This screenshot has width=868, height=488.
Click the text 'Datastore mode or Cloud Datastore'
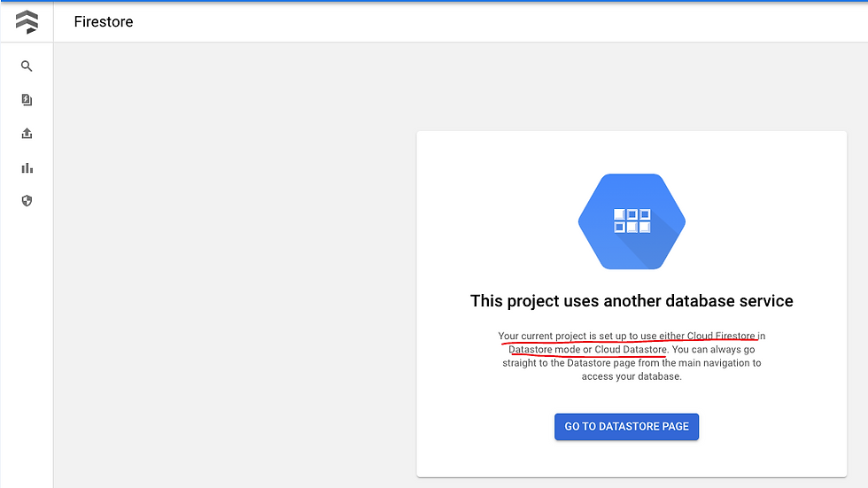587,350
